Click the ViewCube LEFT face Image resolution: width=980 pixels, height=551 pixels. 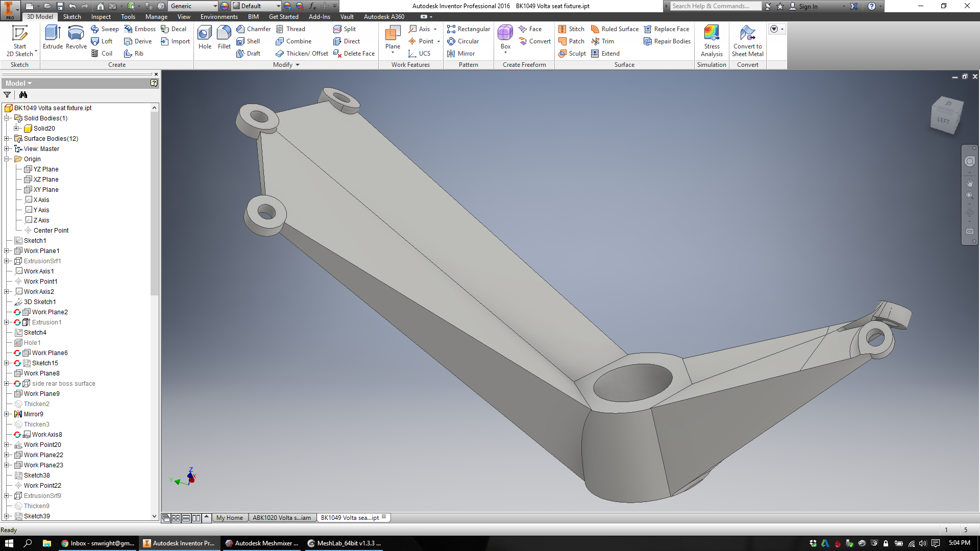coord(943,120)
